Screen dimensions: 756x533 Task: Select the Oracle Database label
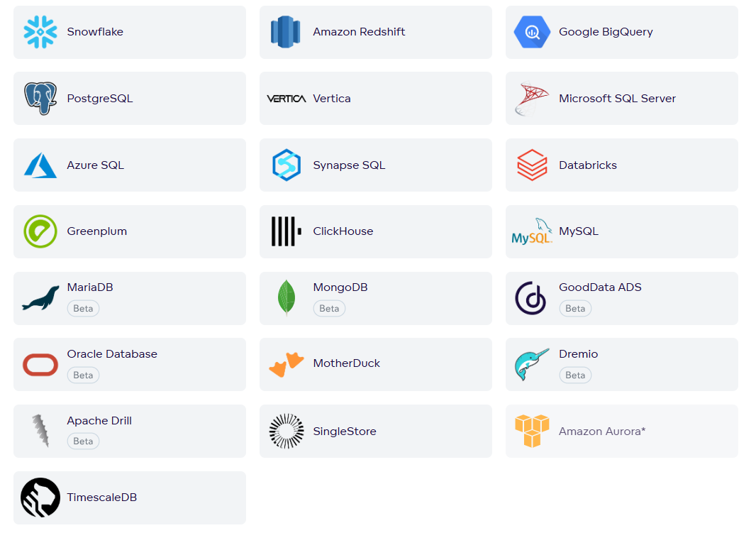112,354
